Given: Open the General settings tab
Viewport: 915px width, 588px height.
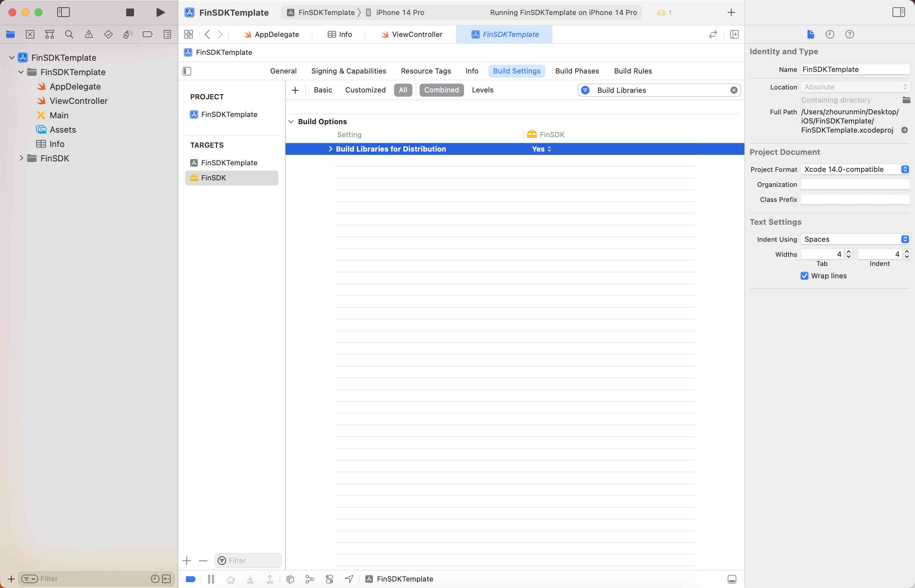Looking at the screenshot, I should (283, 71).
